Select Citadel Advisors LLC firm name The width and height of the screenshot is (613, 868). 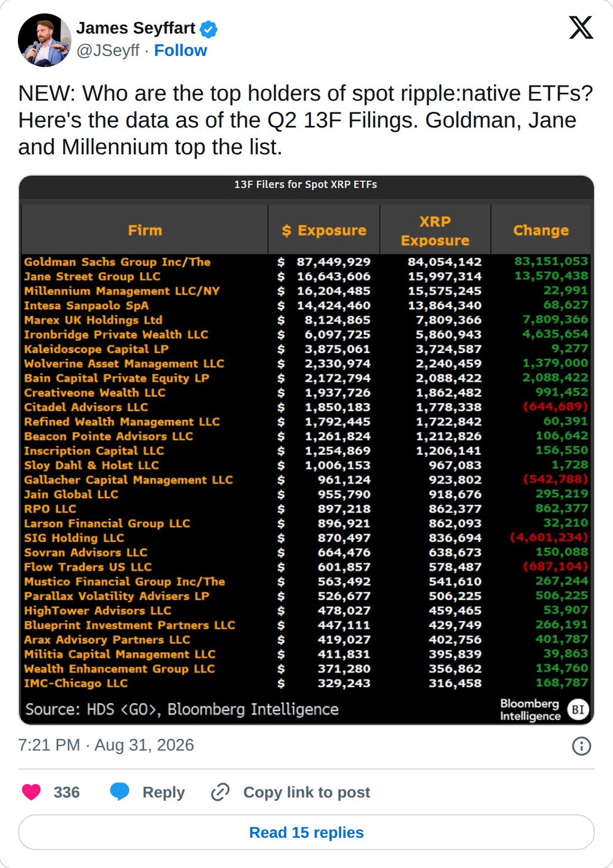point(86,407)
